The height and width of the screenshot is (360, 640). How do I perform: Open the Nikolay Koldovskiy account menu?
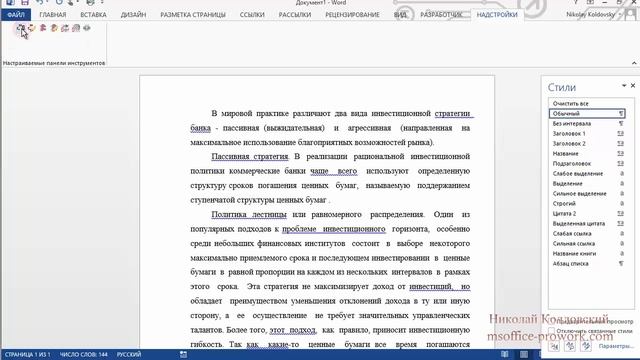pyautogui.click(x=593, y=14)
